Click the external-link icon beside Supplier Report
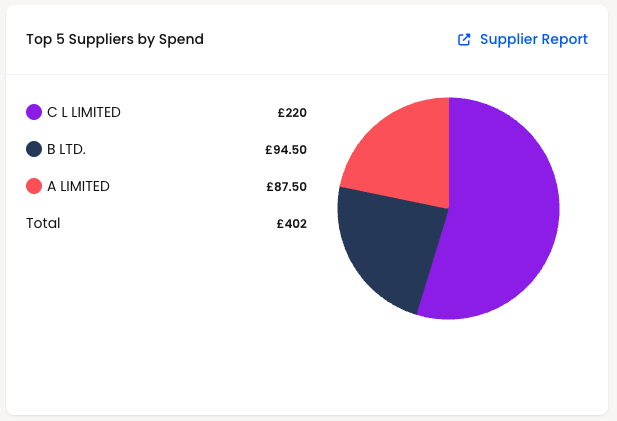 pyautogui.click(x=464, y=39)
